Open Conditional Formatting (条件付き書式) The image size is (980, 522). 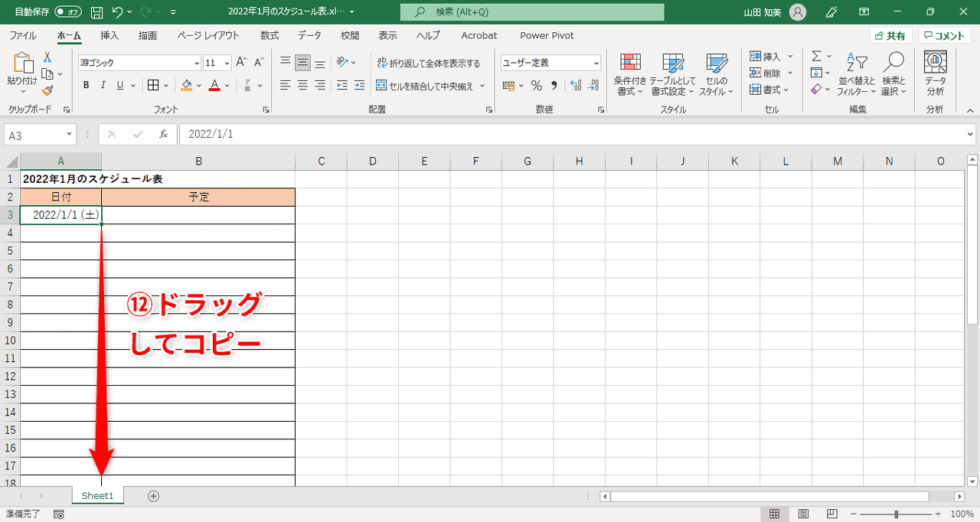(630, 74)
